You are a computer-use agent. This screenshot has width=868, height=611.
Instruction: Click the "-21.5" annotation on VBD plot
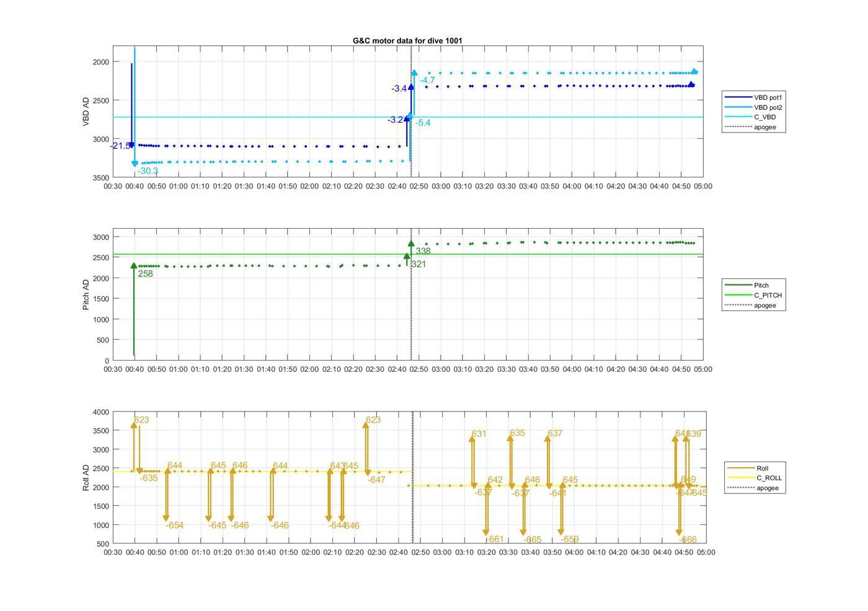click(120, 146)
